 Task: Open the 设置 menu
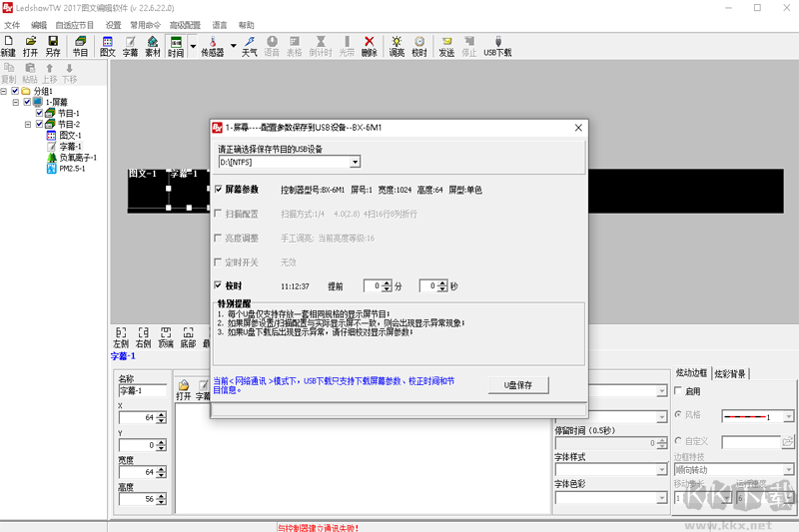(x=113, y=25)
